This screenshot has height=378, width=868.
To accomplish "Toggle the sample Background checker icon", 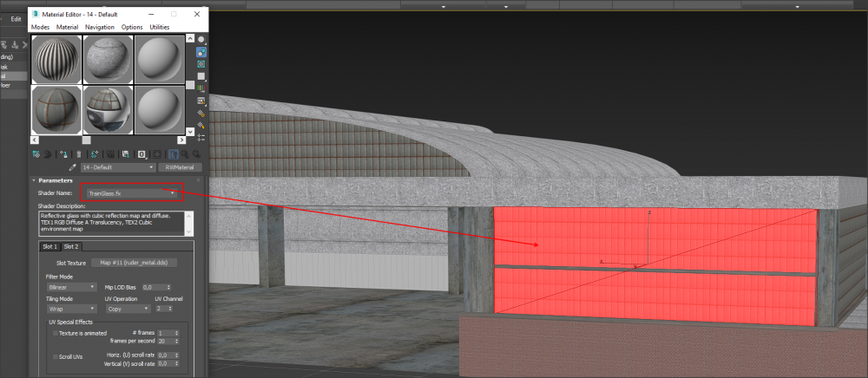I will [201, 64].
